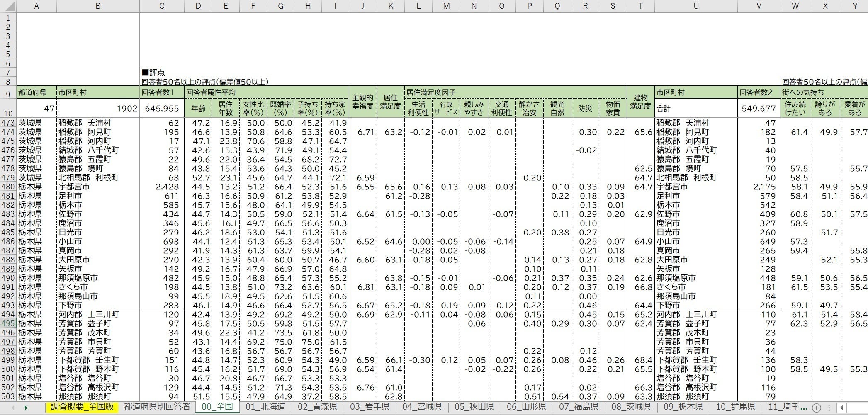
Task: Click the 建物満足度 header cell
Action: [x=640, y=102]
